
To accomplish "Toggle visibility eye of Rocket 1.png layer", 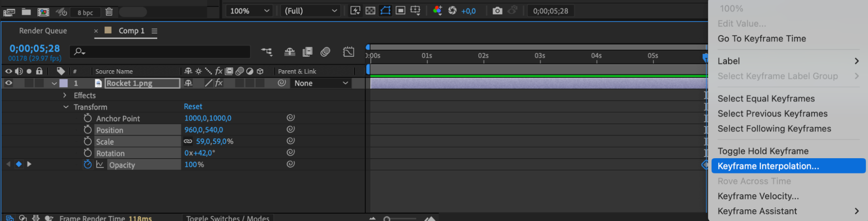I will pyautogui.click(x=9, y=83).
